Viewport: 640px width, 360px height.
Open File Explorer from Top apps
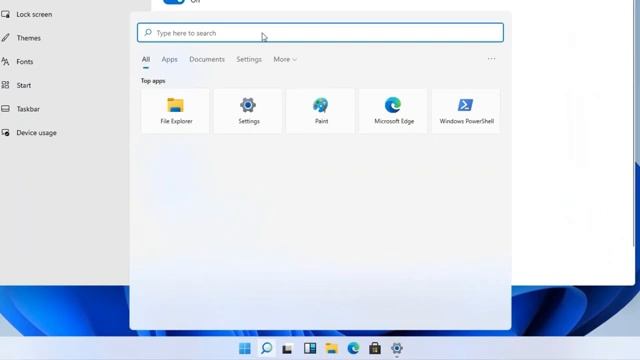pos(176,111)
